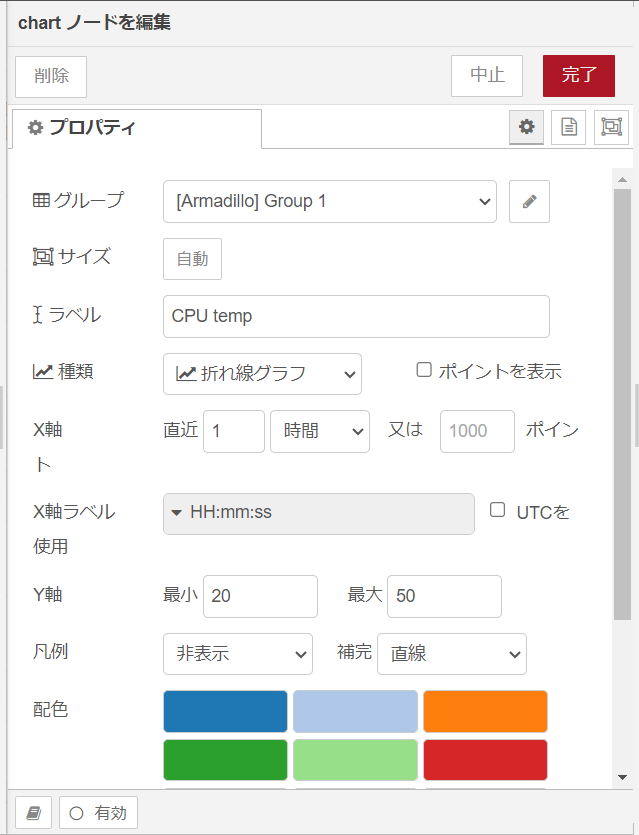Open the 種類 chart type dropdown

point(263,374)
